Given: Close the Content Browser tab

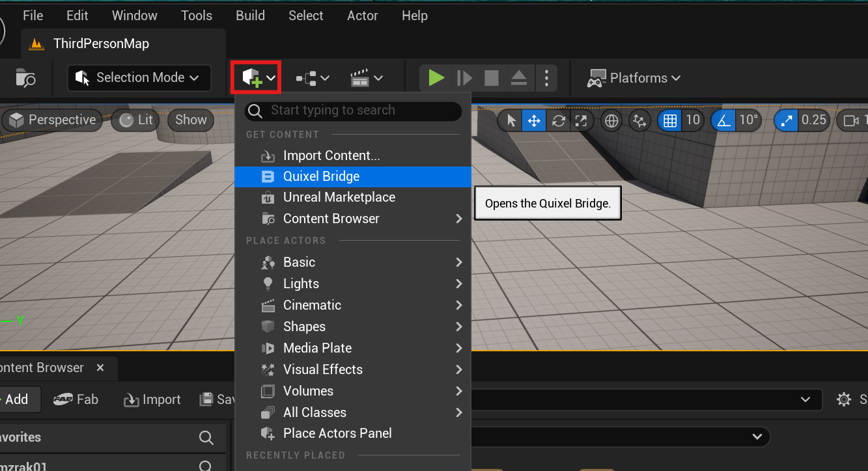Looking at the screenshot, I should [x=100, y=368].
